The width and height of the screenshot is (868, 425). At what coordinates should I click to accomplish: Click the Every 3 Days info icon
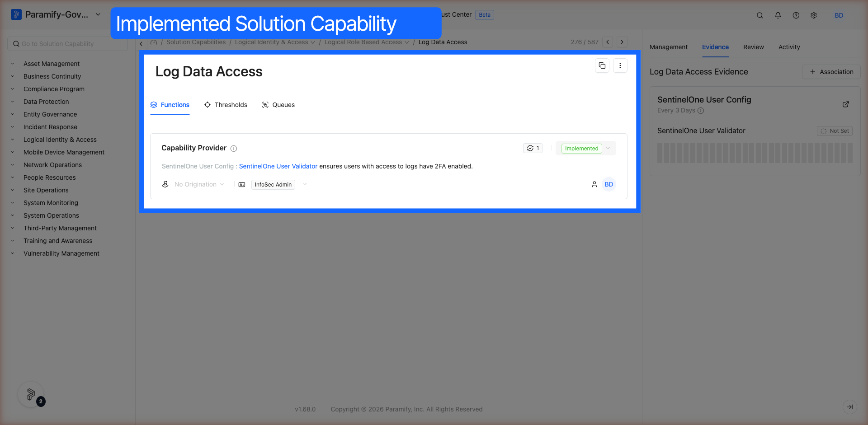pyautogui.click(x=701, y=111)
